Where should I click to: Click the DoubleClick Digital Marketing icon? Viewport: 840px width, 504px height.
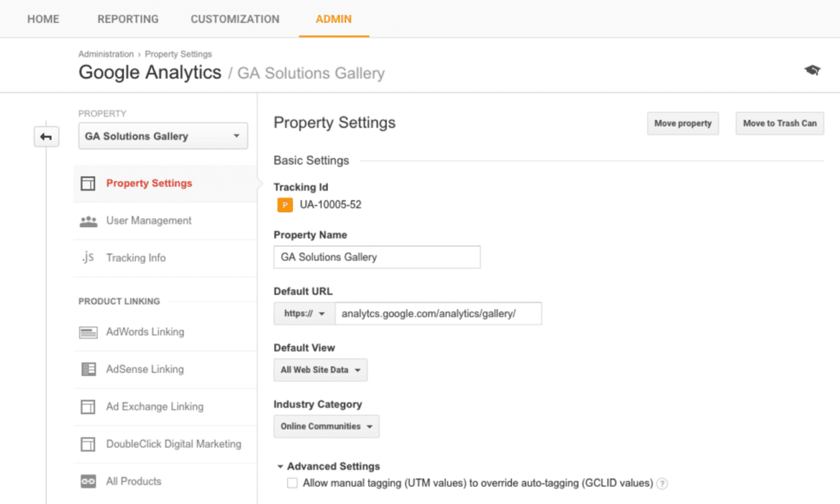point(88,444)
